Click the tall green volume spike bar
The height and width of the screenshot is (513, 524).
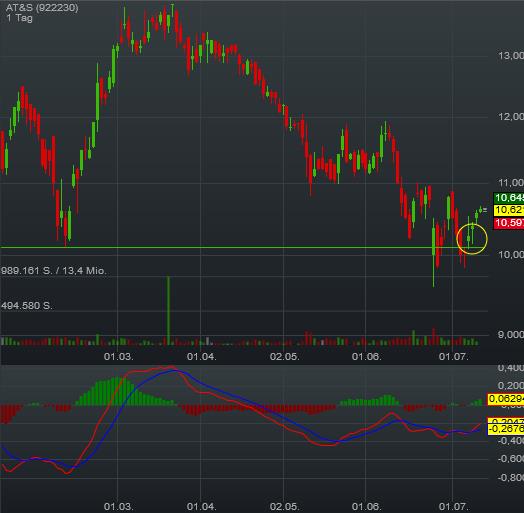pyautogui.click(x=168, y=310)
